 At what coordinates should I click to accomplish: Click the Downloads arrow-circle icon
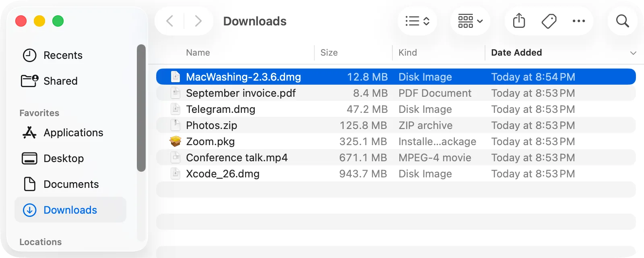coord(29,210)
